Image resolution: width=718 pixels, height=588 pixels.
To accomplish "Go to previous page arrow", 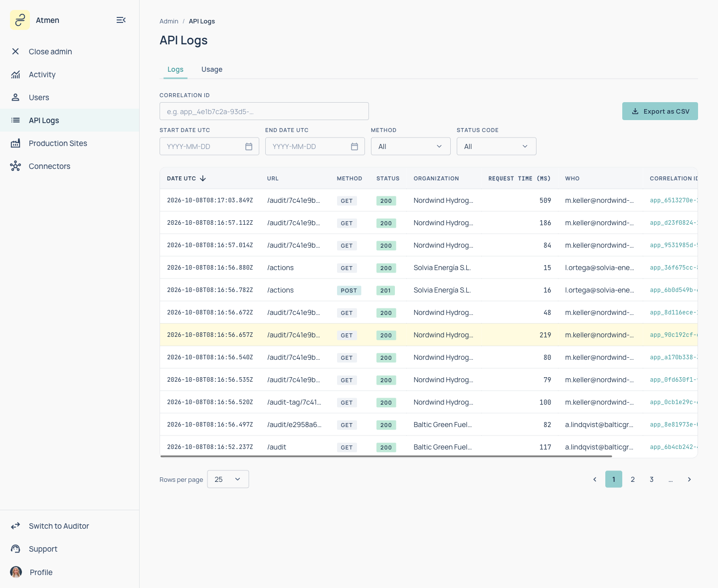I will [595, 479].
